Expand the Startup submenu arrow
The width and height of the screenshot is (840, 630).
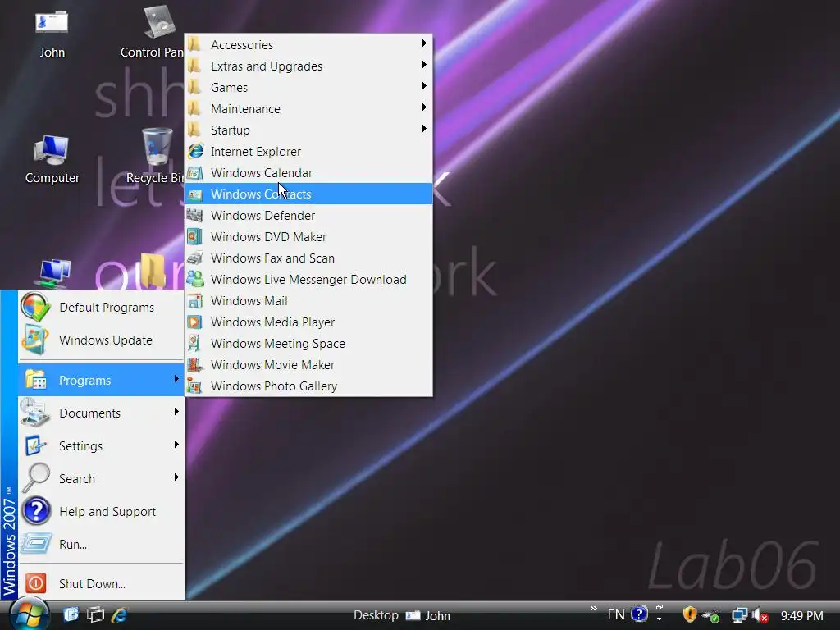[x=424, y=129]
